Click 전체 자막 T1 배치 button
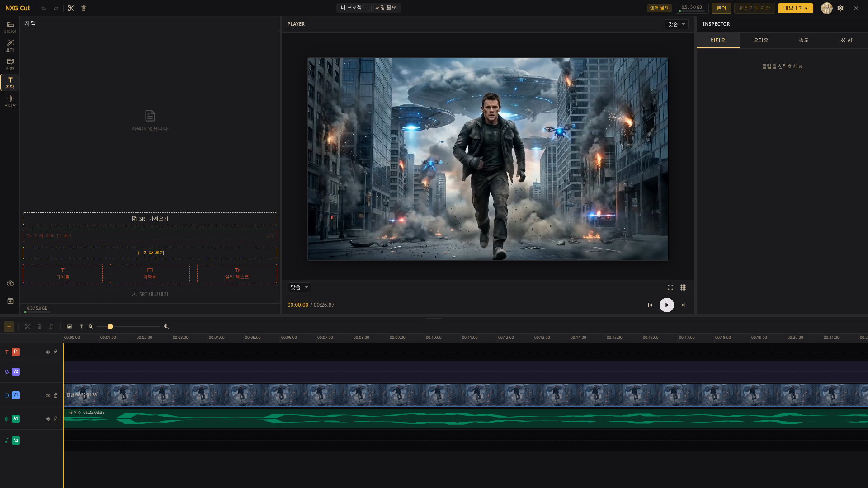Image resolution: width=868 pixels, height=488 pixels. click(150, 236)
